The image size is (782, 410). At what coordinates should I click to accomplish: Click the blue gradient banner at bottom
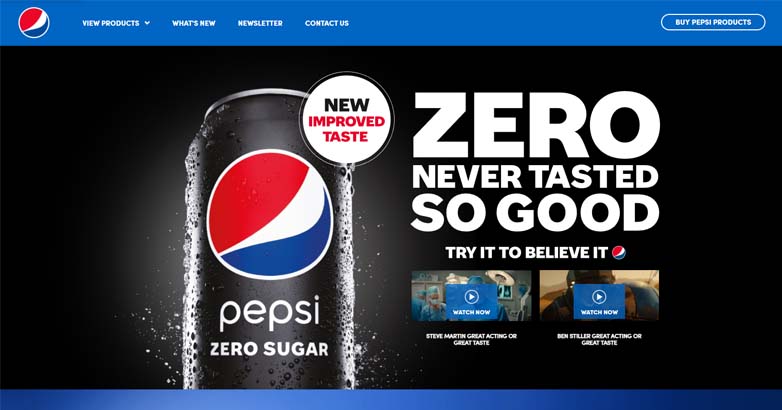point(391,400)
